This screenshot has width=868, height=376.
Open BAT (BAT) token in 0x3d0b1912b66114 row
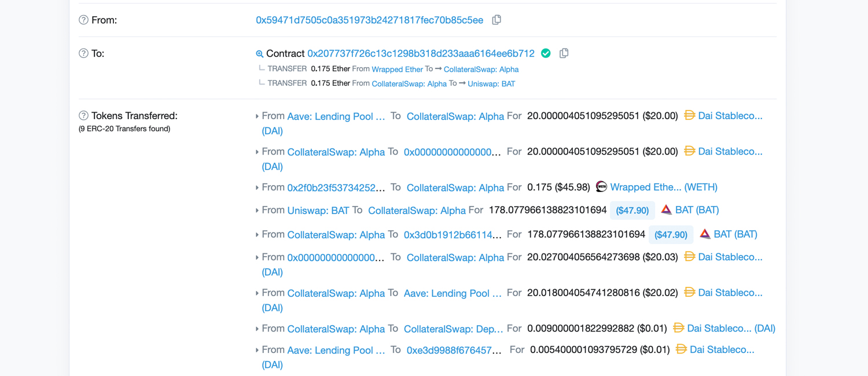click(x=735, y=234)
